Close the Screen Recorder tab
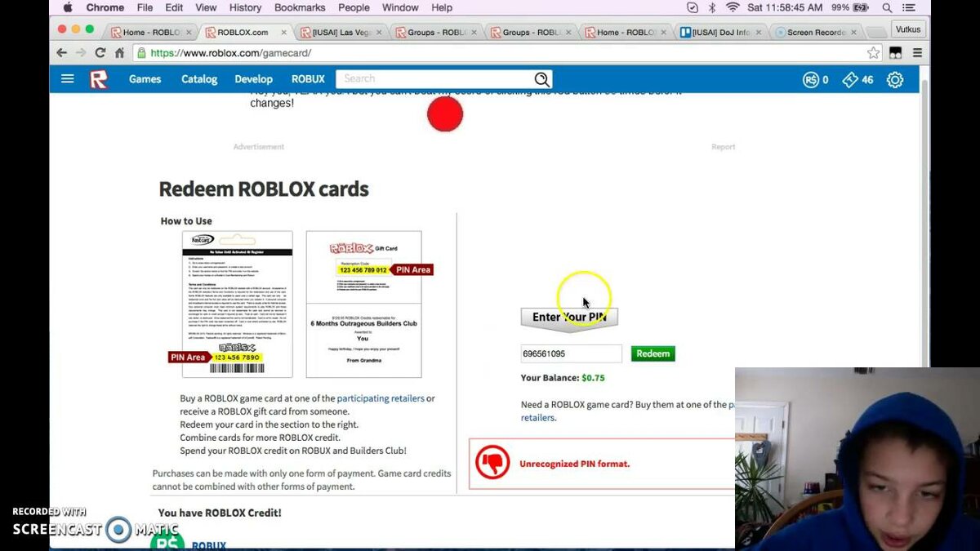The width and height of the screenshot is (980, 551). (854, 33)
